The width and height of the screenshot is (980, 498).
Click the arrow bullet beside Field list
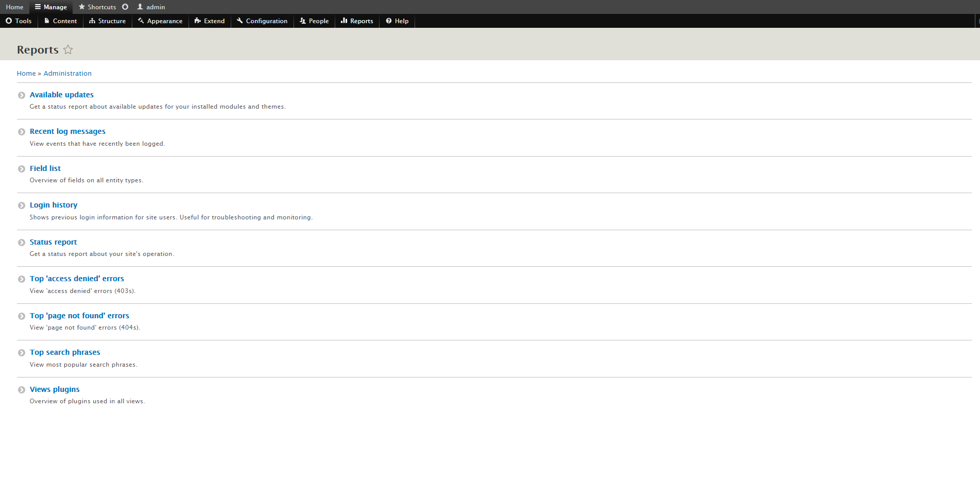pyautogui.click(x=22, y=169)
